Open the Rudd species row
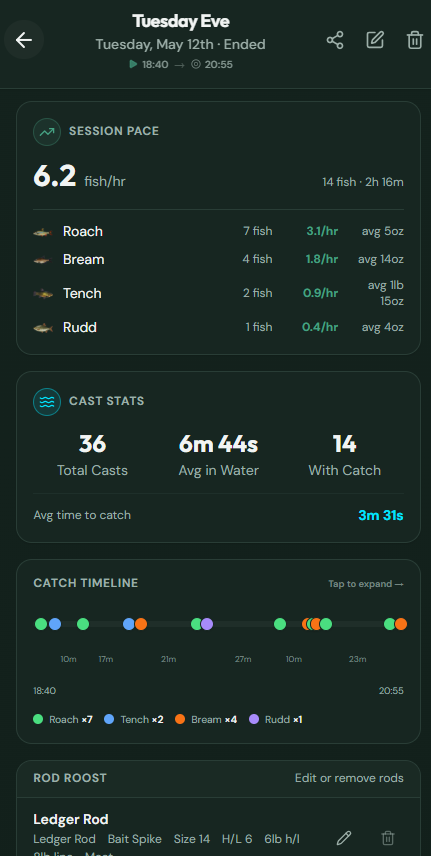431x856 pixels. (x=219, y=328)
